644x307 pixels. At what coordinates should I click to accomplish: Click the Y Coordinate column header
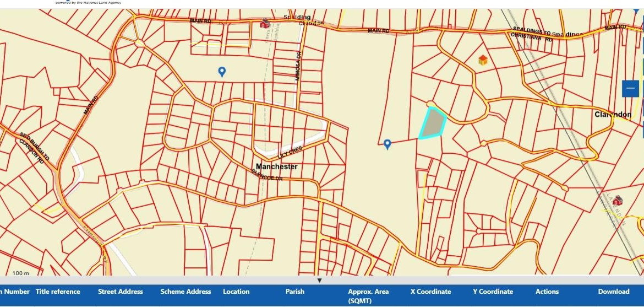point(493,292)
